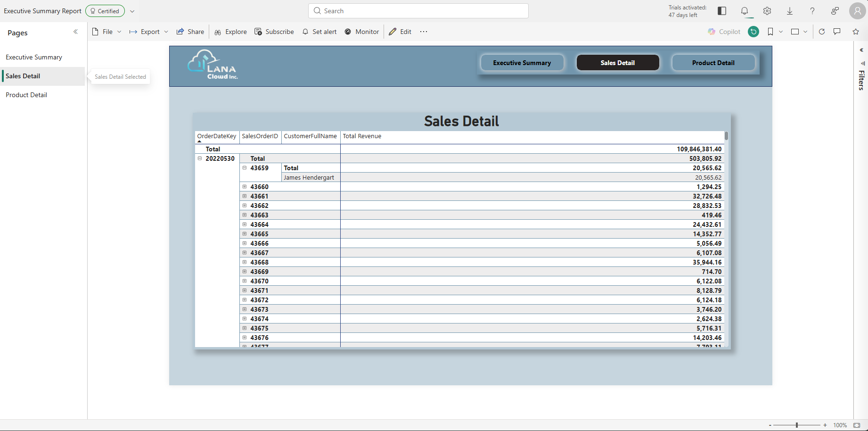Screen dimensions: 868x431
Task: Open the settings gear
Action: [x=767, y=11]
